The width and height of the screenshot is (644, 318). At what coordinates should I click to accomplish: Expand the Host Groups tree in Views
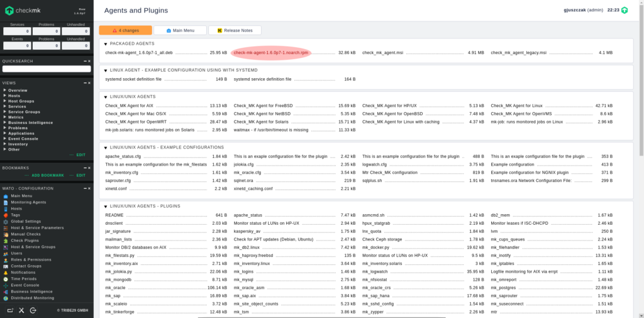click(5, 101)
